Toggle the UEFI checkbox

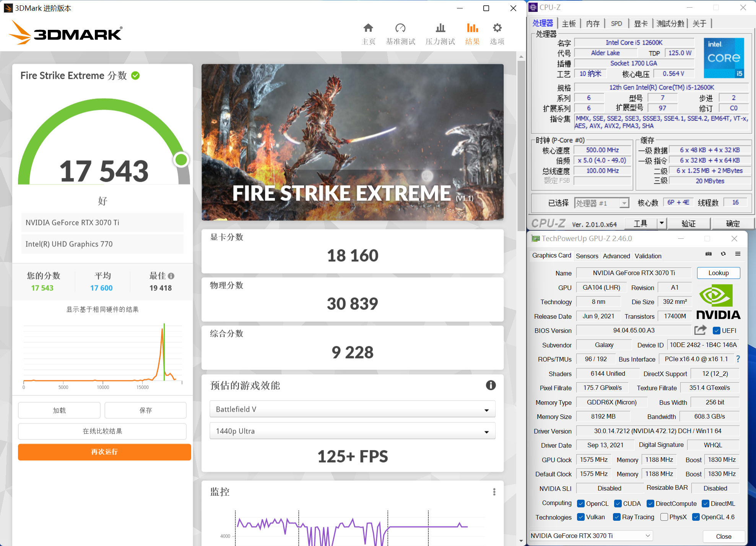[x=717, y=331]
